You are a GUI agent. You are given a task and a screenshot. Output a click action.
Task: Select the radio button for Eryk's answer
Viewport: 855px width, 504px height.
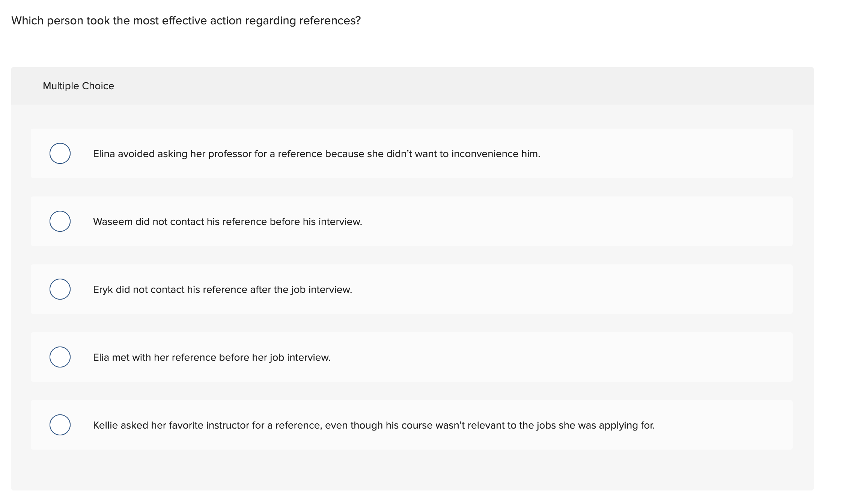click(x=60, y=289)
